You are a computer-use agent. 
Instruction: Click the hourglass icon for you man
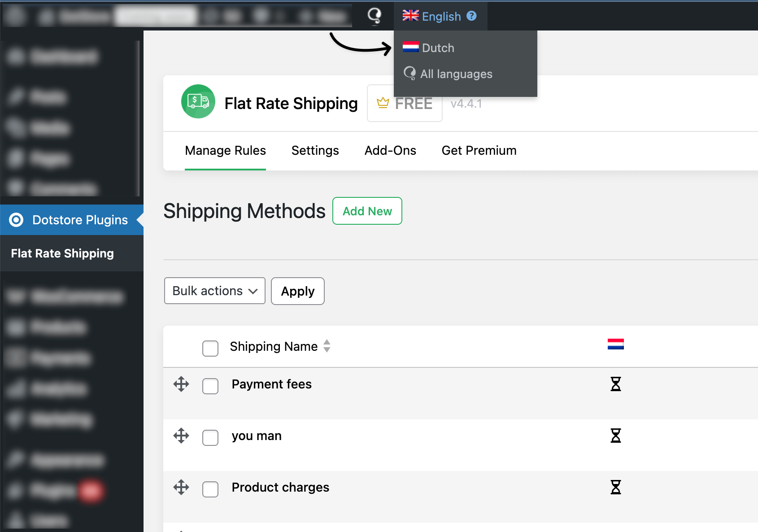tap(616, 436)
